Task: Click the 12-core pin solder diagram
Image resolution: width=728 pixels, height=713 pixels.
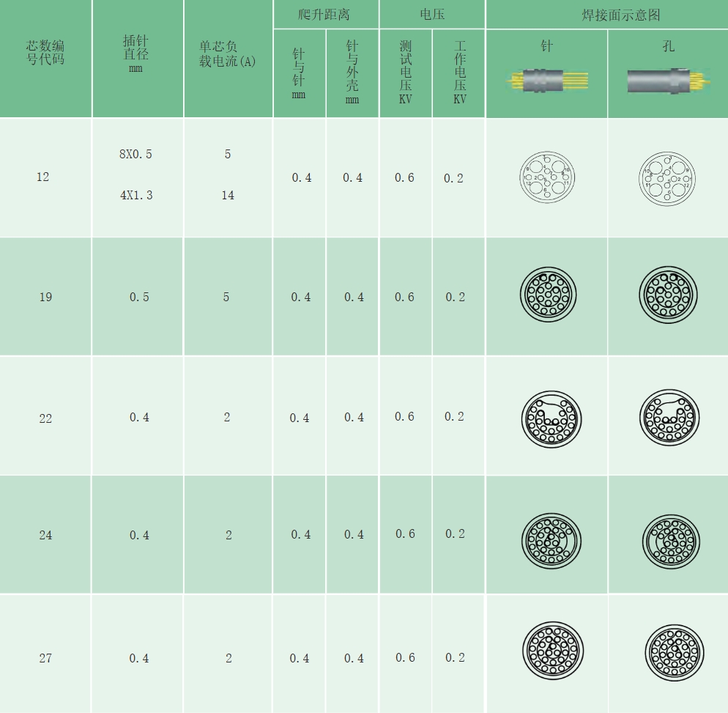Action: (x=546, y=178)
